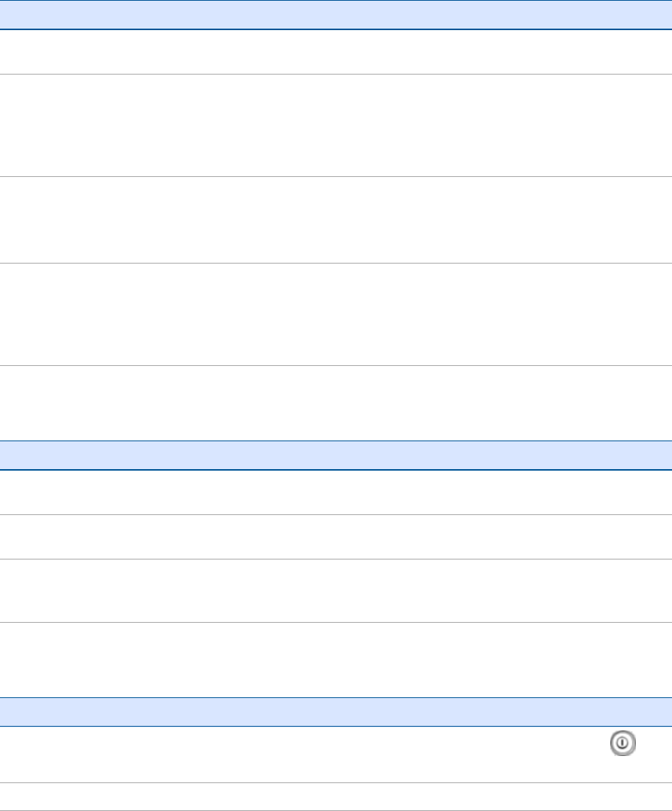
Task: Click second blank row under top header
Action: pyautogui.click(x=336, y=125)
